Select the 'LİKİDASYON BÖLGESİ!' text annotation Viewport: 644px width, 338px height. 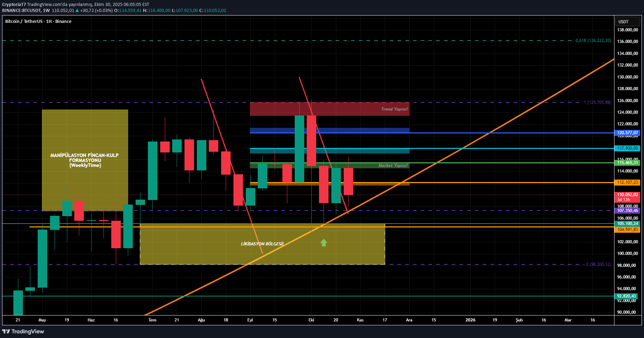pos(262,244)
